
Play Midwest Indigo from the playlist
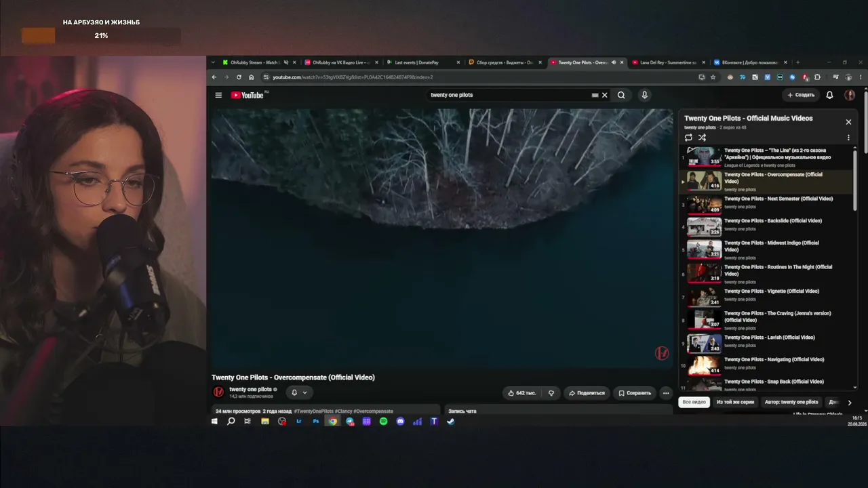(x=766, y=249)
